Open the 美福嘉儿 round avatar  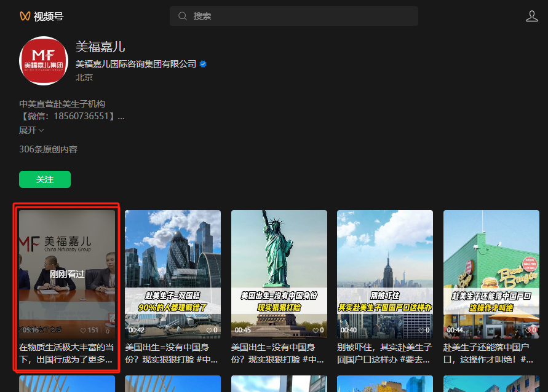pos(44,61)
